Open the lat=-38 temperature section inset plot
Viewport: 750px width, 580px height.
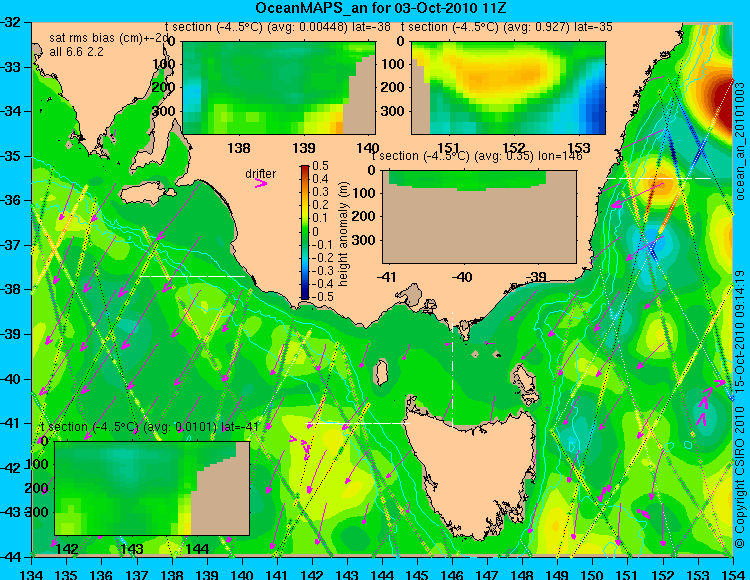(x=279, y=88)
